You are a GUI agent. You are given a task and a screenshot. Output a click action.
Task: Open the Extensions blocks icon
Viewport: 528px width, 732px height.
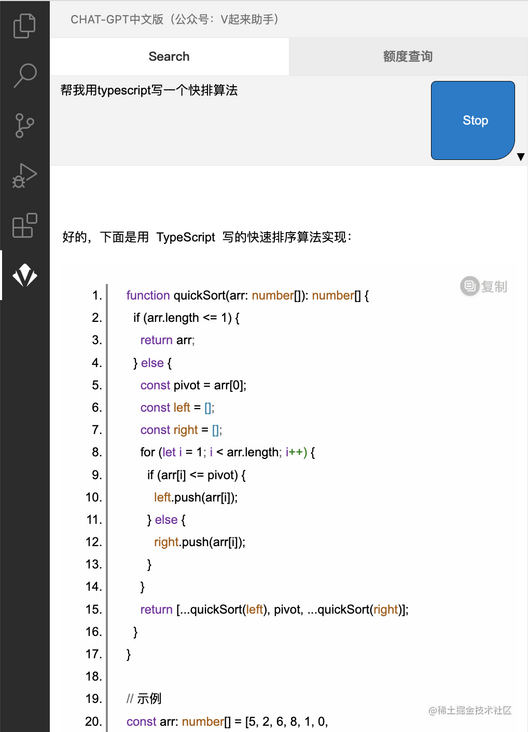click(24, 225)
